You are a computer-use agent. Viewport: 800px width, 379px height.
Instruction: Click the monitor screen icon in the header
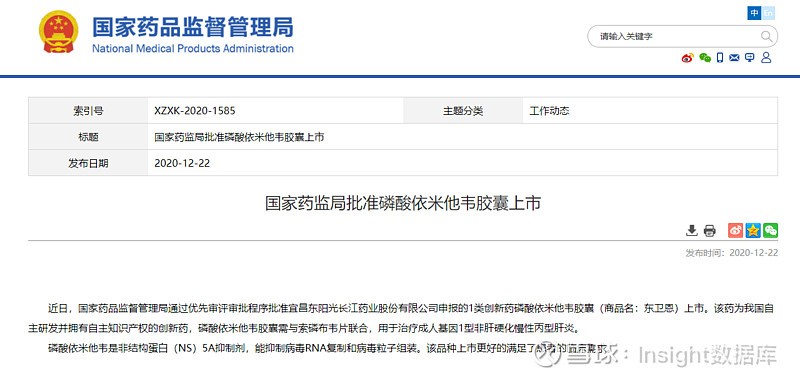pyautogui.click(x=749, y=58)
